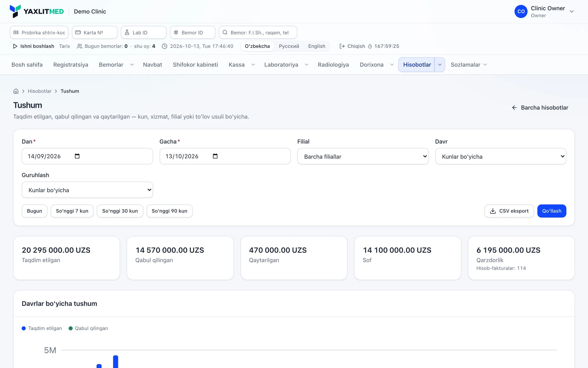Switch language to English
The width and height of the screenshot is (588, 368).
(317, 46)
